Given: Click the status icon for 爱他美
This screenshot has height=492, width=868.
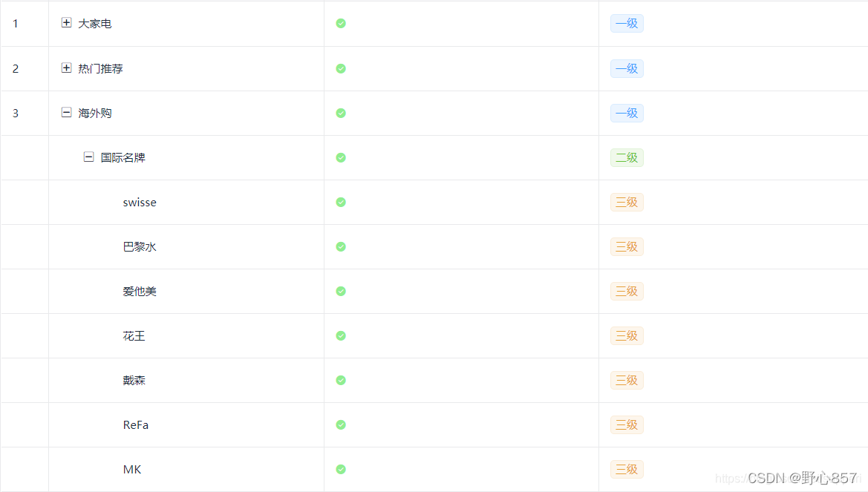Looking at the screenshot, I should pyautogui.click(x=340, y=291).
